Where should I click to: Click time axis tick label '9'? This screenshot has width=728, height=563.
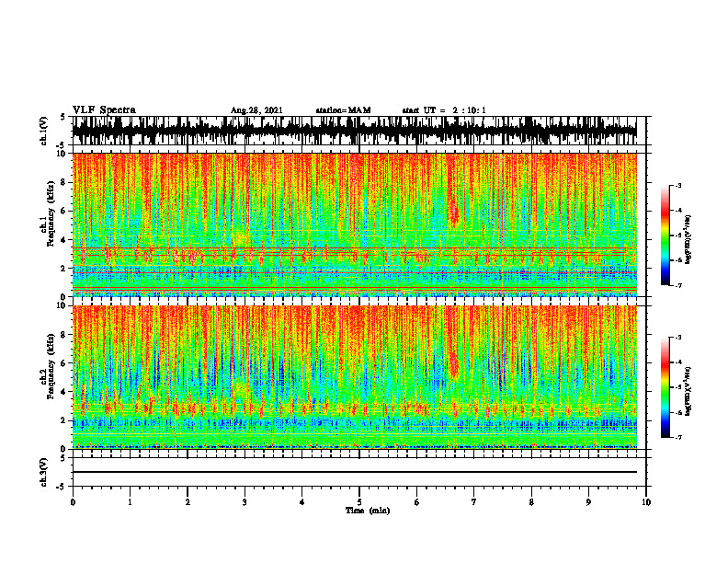588,502
